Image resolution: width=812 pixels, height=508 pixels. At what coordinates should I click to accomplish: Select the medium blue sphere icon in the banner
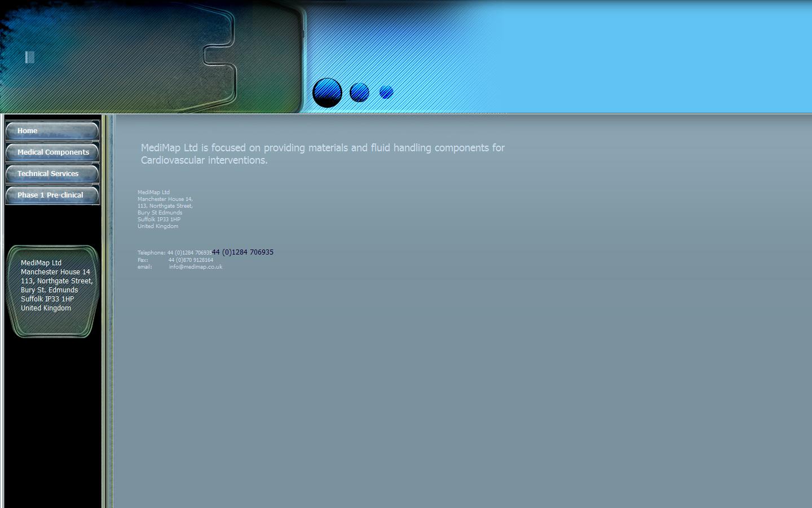pos(359,92)
